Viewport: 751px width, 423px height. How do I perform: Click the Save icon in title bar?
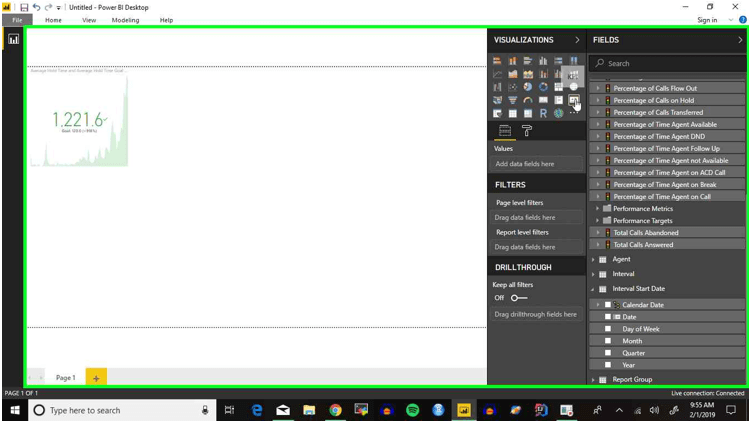click(x=24, y=7)
